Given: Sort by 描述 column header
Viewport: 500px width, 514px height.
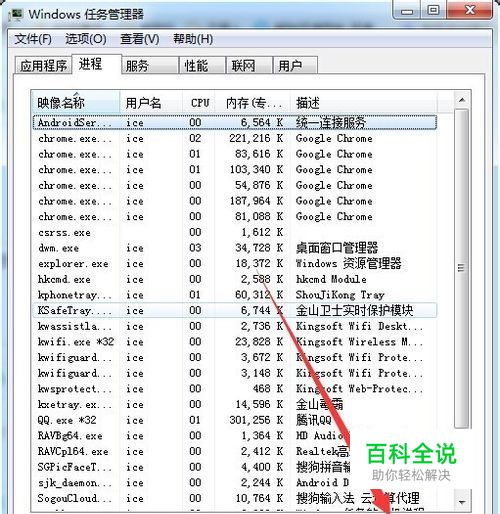Looking at the screenshot, I should tap(363, 103).
